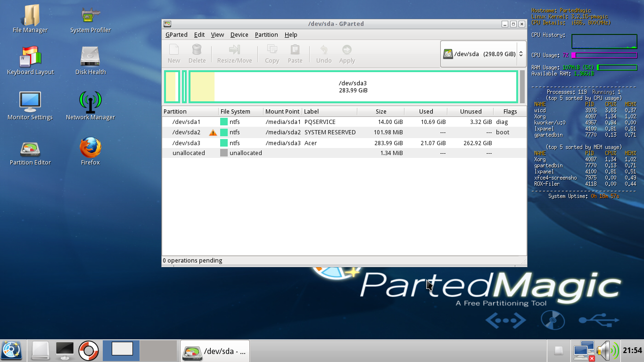Click the gray unallocated color square
Image resolution: width=644 pixels, height=362 pixels.
[224, 153]
